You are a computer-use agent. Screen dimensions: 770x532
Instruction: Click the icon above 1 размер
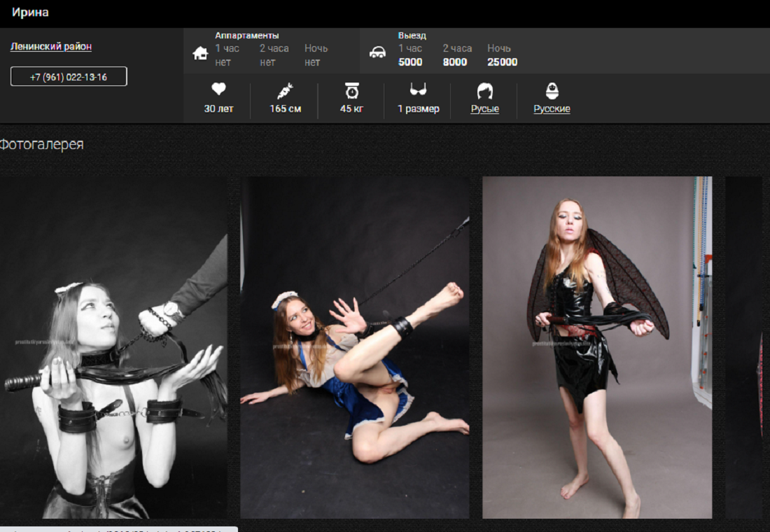(x=419, y=90)
